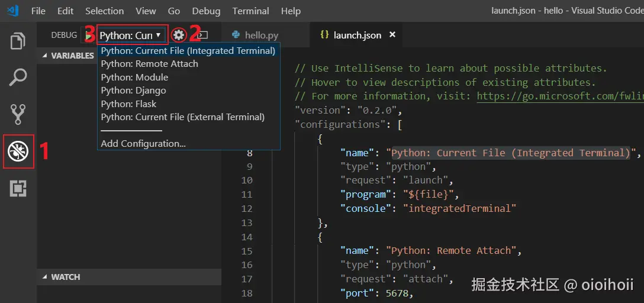The width and height of the screenshot is (644, 303).
Task: Open the Debug menu
Action: 206,11
